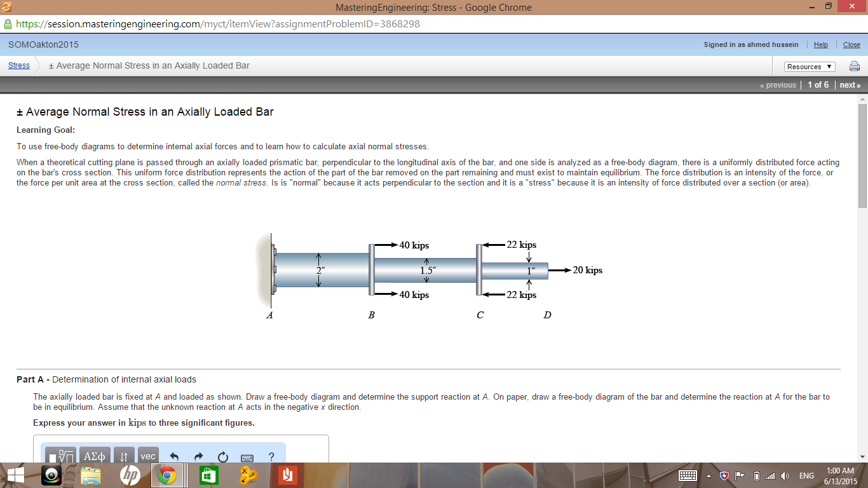This screenshot has height=488, width=868.
Task: Click 'Part A - Determination of internal axial loads'
Action: (x=106, y=379)
